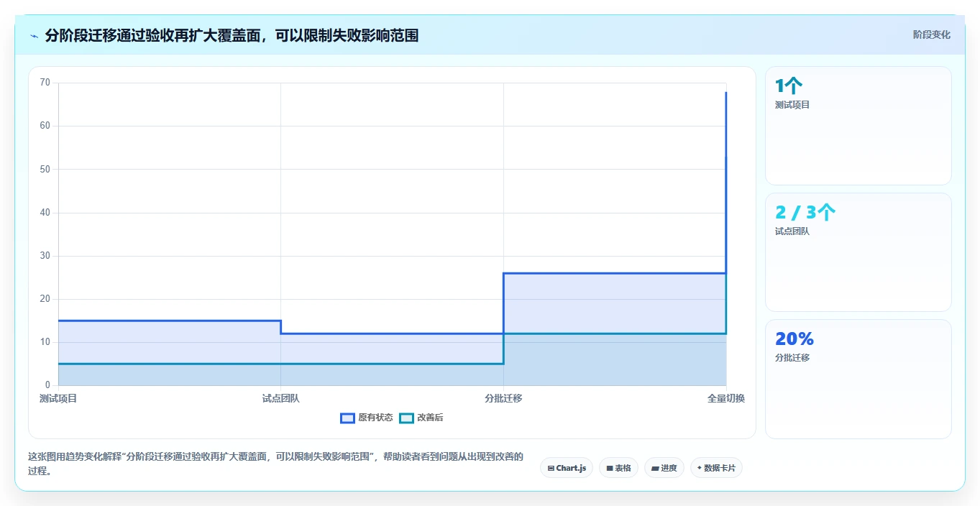Screen dimensions: 980x506
Task: Select the 20% 分批迁移 stat card
Action: click(x=858, y=379)
